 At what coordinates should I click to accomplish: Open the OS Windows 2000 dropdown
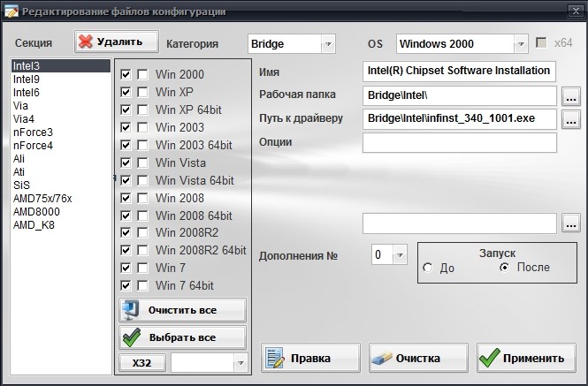[521, 44]
